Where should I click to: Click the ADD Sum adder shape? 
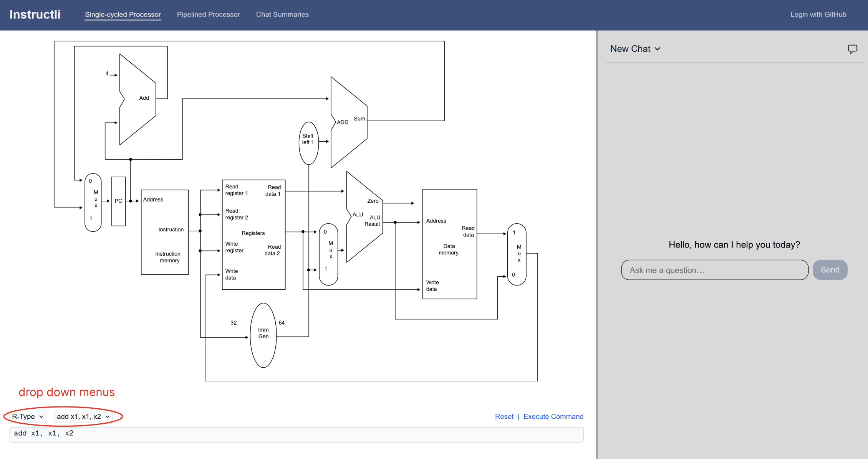point(349,122)
